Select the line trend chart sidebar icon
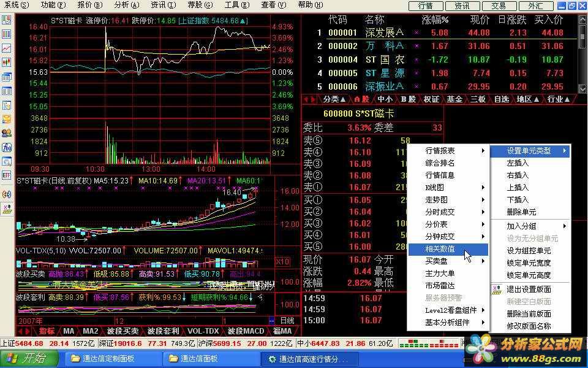 (x=6, y=48)
